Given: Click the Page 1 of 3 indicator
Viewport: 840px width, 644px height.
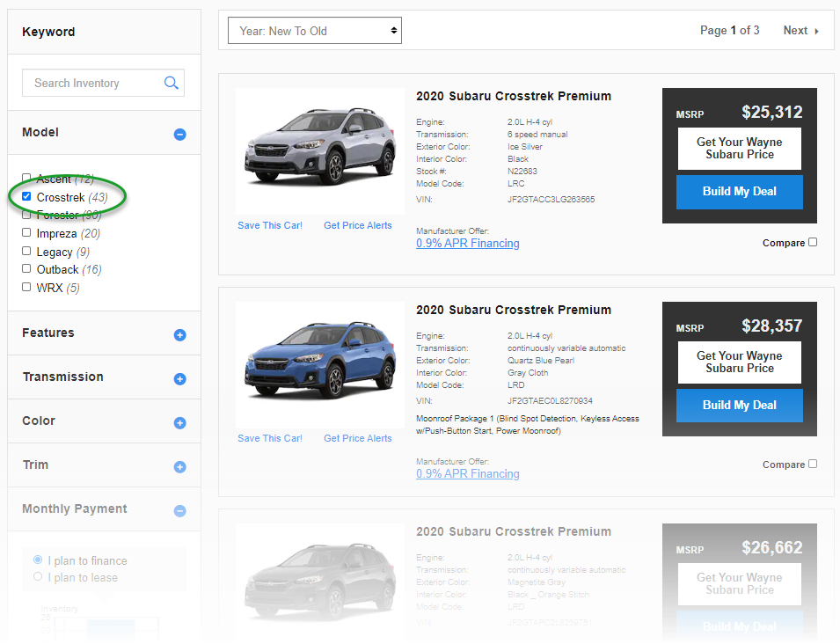Looking at the screenshot, I should click(x=730, y=31).
